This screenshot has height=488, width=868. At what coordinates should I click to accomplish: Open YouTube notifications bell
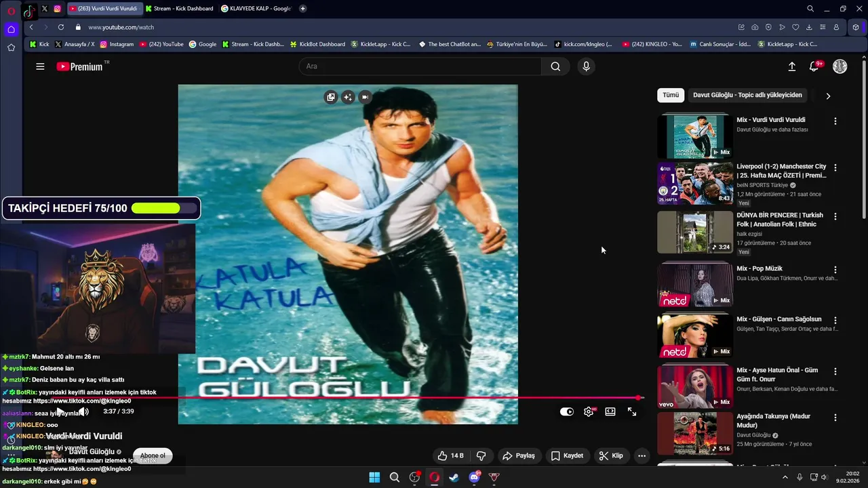coord(814,66)
